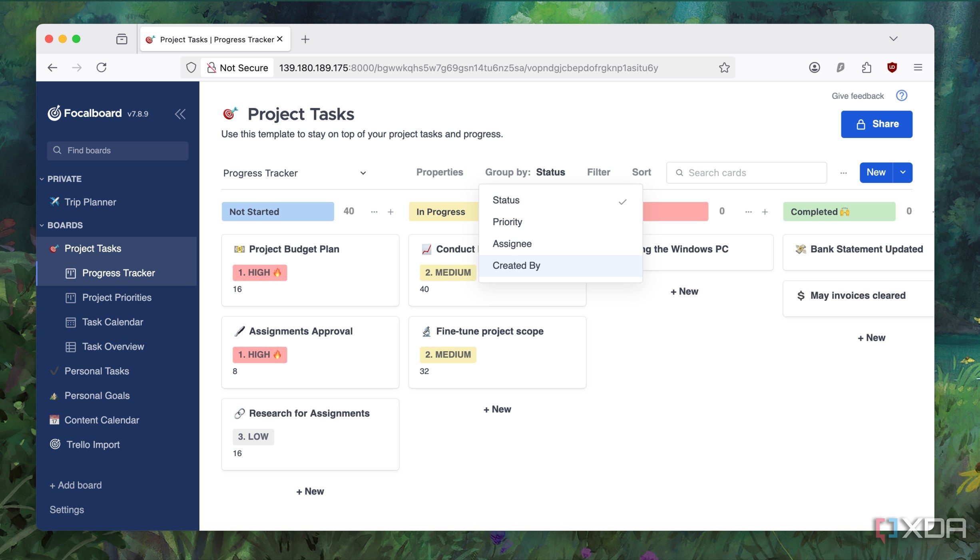Reload the page
The image size is (980, 560).
tap(102, 67)
